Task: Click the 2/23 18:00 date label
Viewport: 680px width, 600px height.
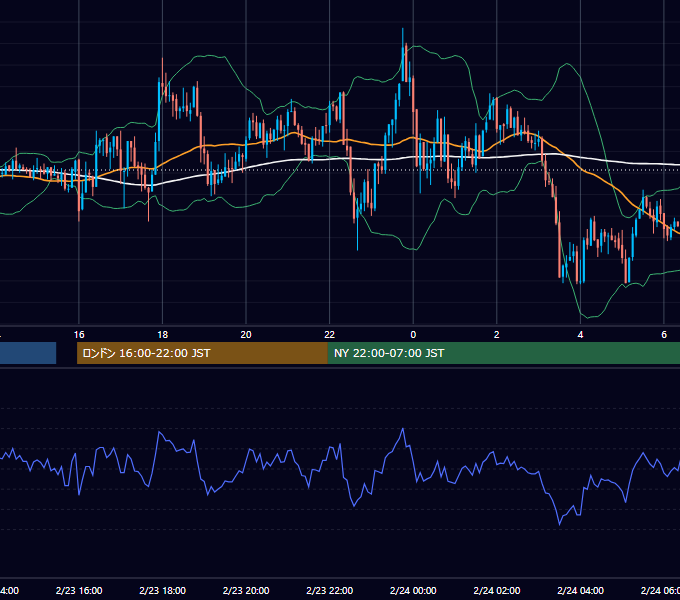Action: click(x=163, y=590)
